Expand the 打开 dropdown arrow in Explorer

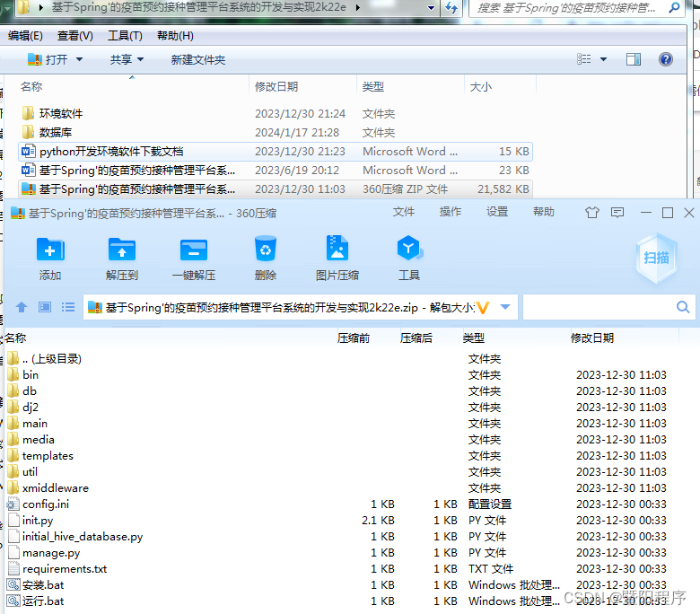coord(80,59)
